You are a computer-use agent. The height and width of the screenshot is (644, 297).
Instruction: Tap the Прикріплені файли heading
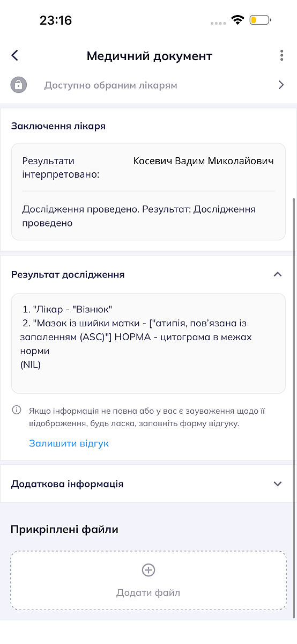64,530
